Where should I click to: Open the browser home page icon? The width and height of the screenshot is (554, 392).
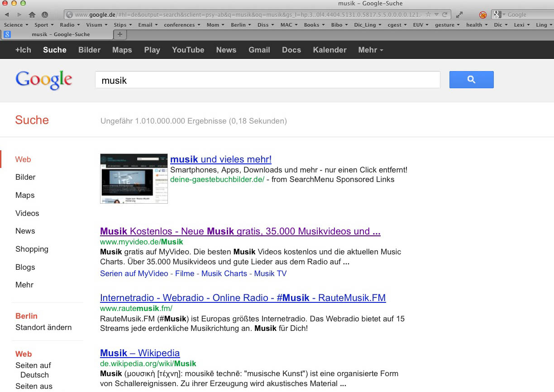32,14
